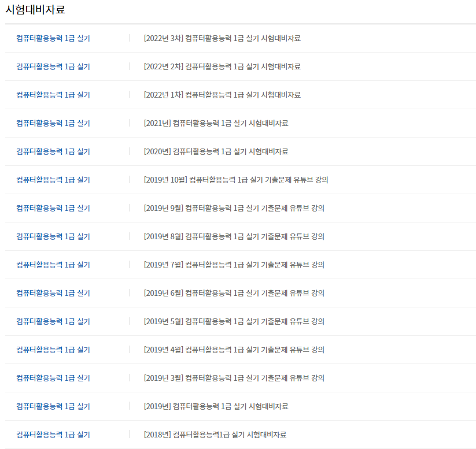Open the [2019년 9월] 기출문제 유튜브 강의
This screenshot has height=449, width=476.
(234, 209)
